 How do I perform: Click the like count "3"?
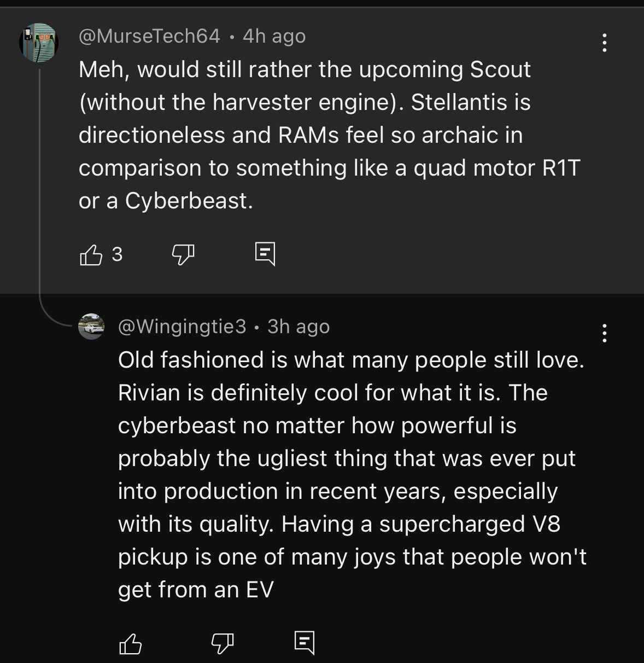117,254
